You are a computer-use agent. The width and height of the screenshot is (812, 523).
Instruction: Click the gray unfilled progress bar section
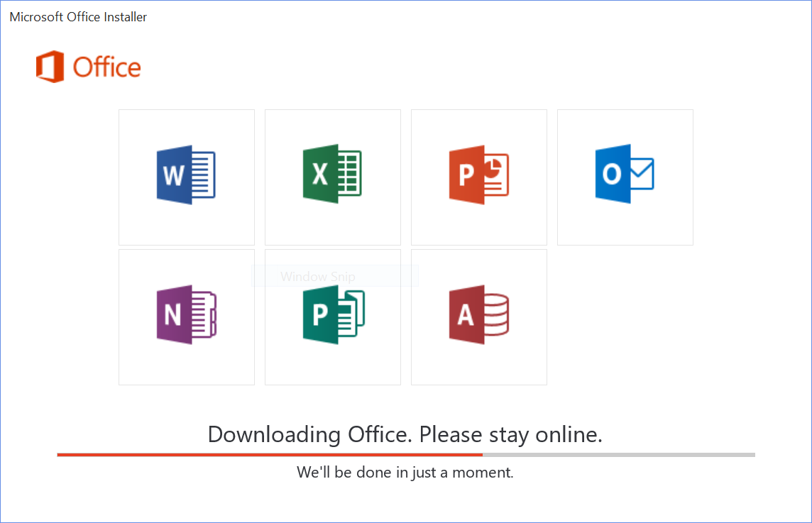coord(619,454)
